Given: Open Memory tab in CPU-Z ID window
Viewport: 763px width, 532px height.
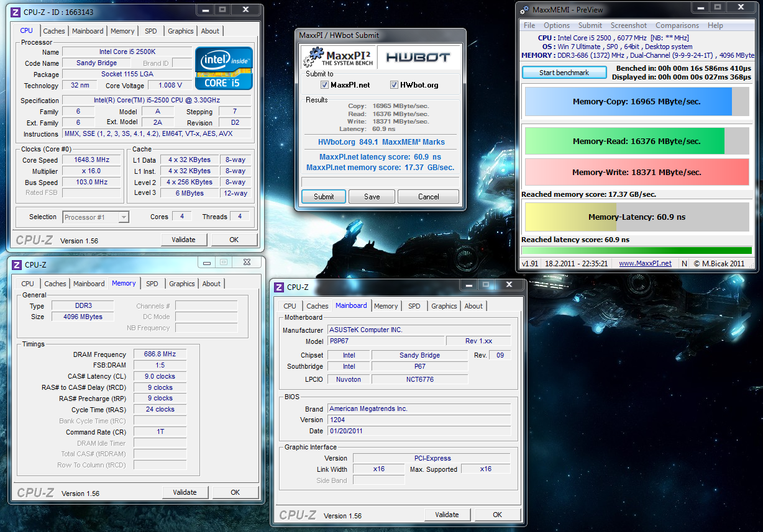Looking at the screenshot, I should (x=122, y=31).
